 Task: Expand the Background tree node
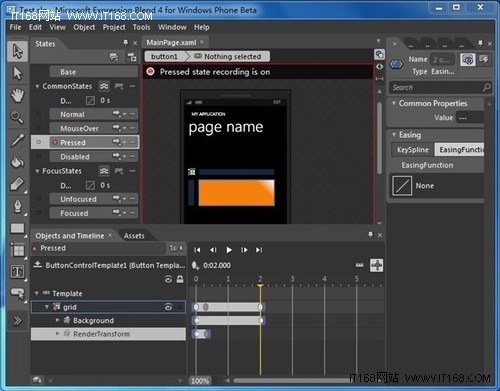pos(57,320)
